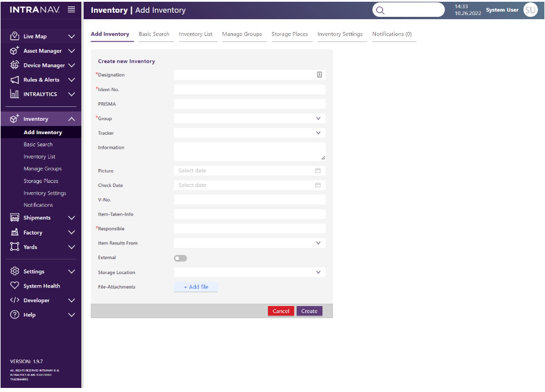The width and height of the screenshot is (545, 392).
Task: Click the Live Map pin icon
Action: point(15,36)
